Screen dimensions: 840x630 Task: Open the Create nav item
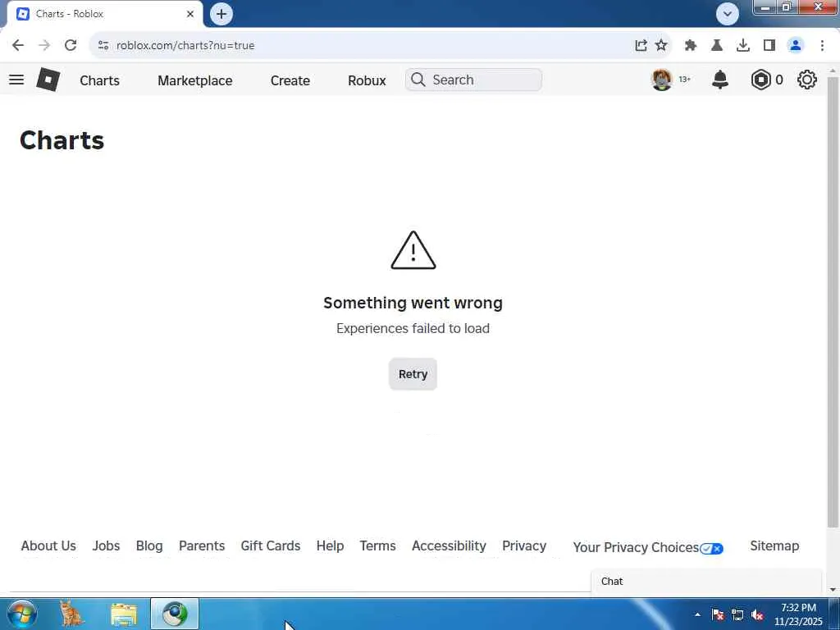pos(290,80)
